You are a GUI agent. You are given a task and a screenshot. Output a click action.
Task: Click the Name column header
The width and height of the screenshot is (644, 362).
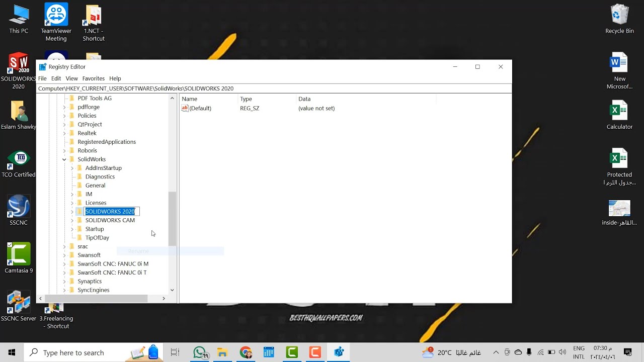pyautogui.click(x=209, y=99)
